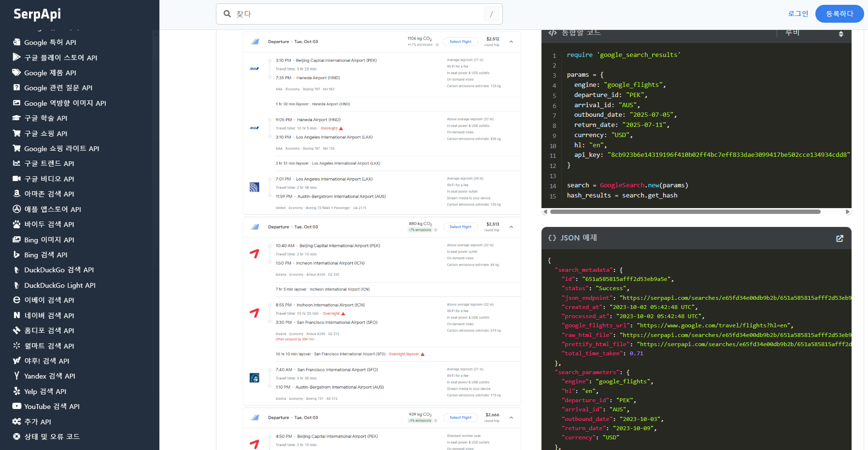Open the code language selector dropdown
This screenshot has width=868, height=450.
[x=814, y=33]
